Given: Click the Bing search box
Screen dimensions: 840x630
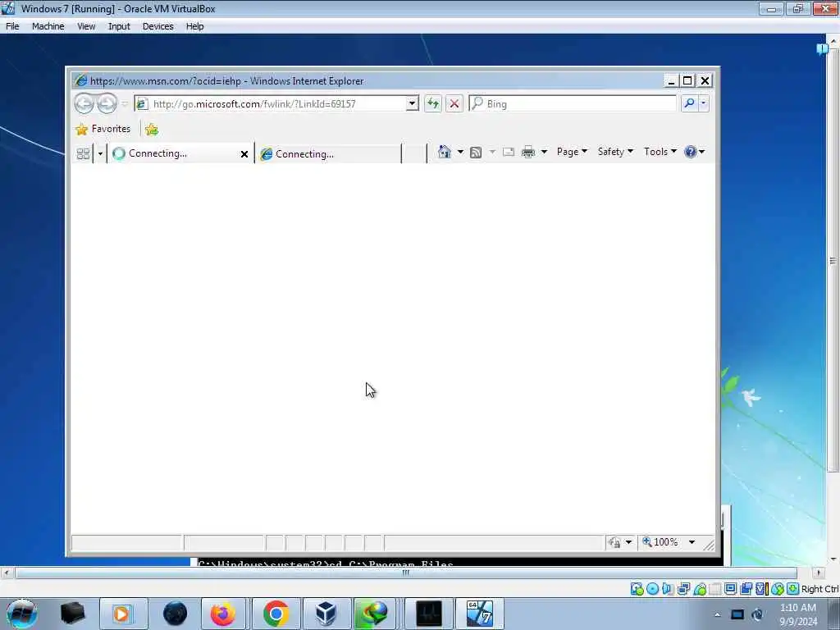Looking at the screenshot, I should tap(572, 103).
